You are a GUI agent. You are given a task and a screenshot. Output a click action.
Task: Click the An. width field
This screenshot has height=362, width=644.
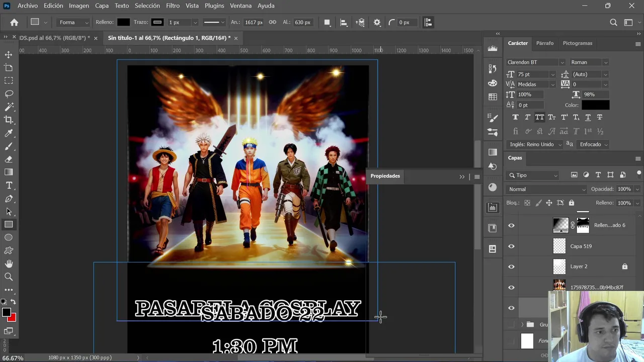click(254, 22)
